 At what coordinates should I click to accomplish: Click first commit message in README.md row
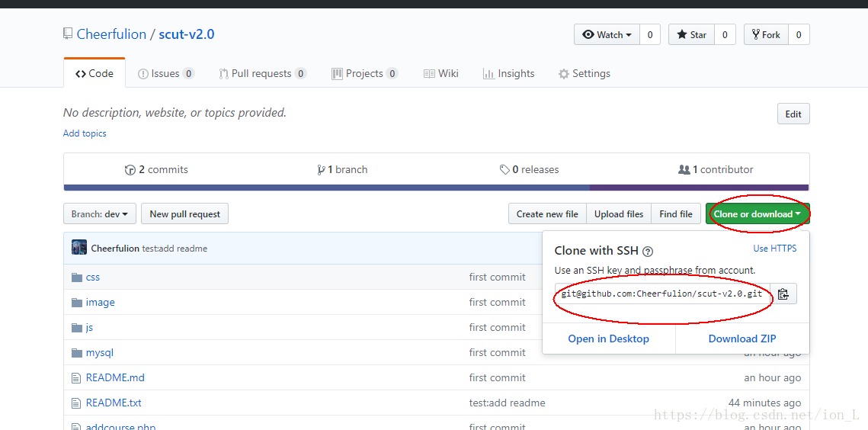pos(497,378)
